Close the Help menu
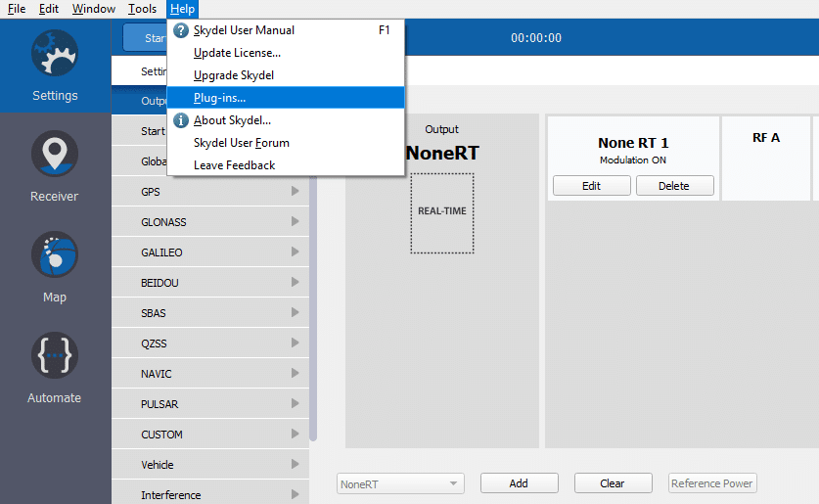The width and height of the screenshot is (819, 504). click(182, 9)
